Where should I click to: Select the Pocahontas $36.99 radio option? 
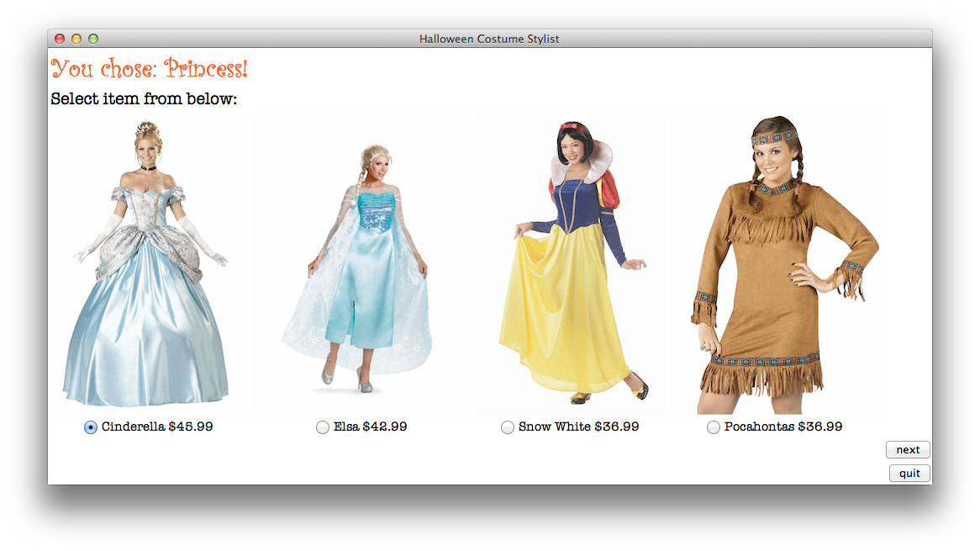713,427
